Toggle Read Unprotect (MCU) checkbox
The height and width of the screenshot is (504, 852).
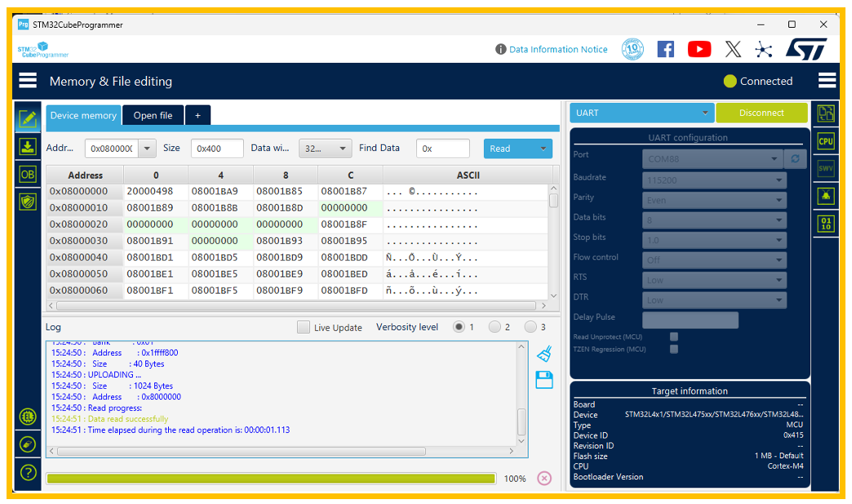click(674, 337)
